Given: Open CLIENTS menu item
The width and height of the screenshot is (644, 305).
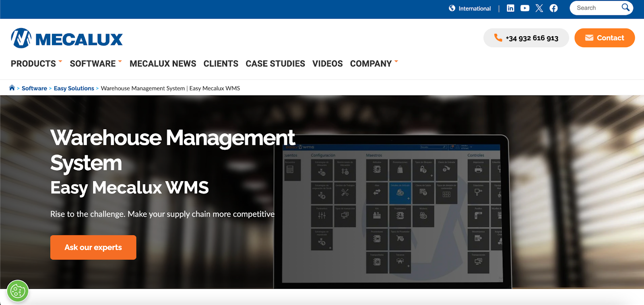Looking at the screenshot, I should [221, 64].
